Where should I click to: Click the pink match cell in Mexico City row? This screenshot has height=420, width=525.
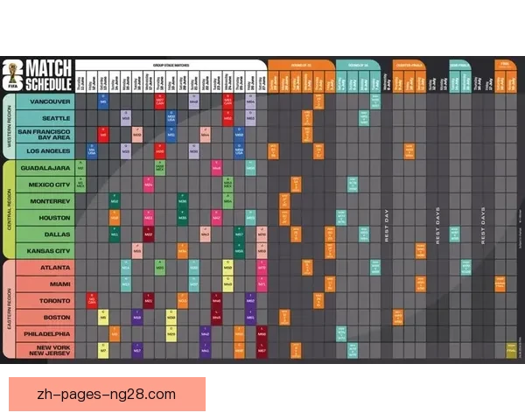tap(149, 185)
